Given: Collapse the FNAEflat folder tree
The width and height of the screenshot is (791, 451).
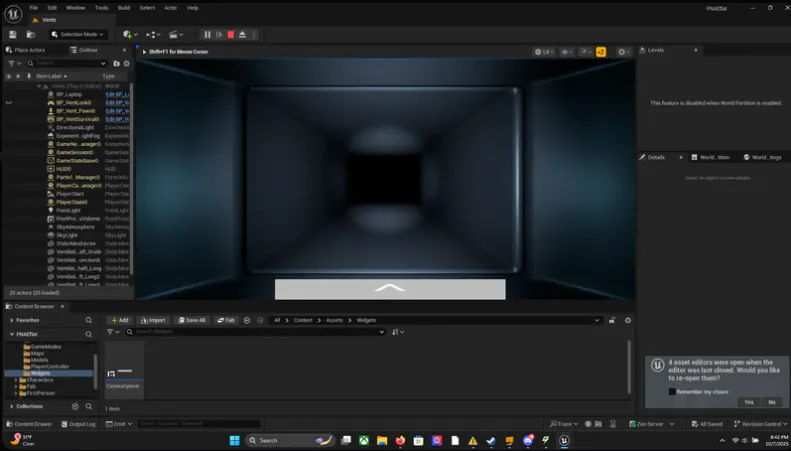Looking at the screenshot, I should (12, 334).
